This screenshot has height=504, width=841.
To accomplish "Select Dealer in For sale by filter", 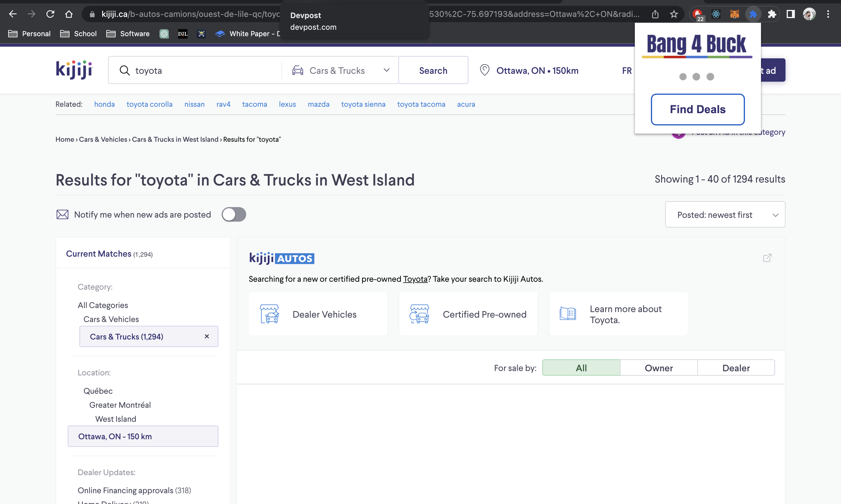I will tap(736, 368).
